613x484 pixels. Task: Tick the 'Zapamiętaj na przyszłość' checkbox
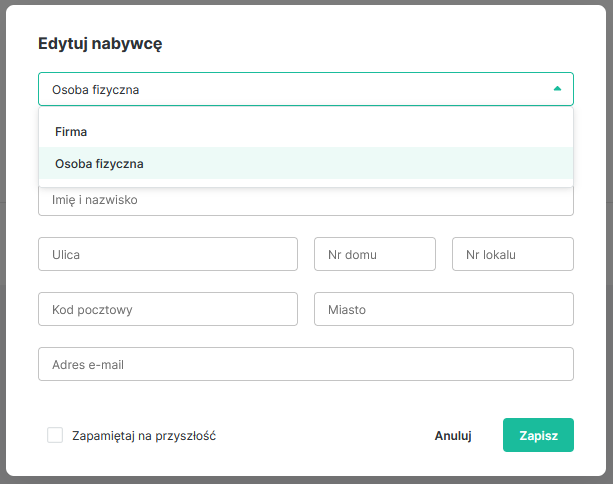tap(55, 435)
